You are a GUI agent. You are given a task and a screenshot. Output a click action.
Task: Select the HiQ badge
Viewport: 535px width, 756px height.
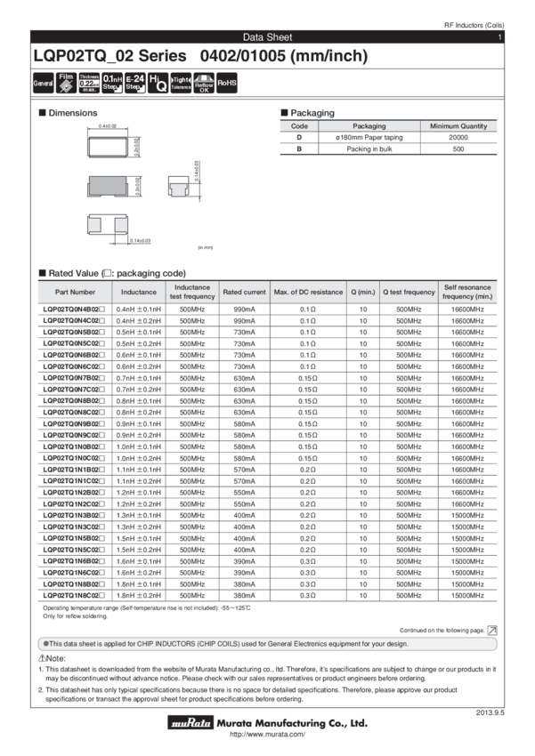point(158,83)
